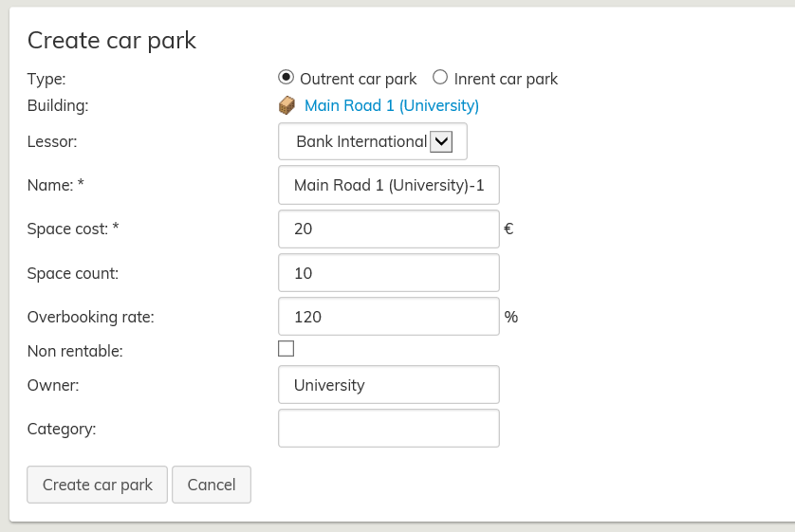This screenshot has height=532, width=795.
Task: Click the Space count field containing 10
Action: tap(389, 273)
